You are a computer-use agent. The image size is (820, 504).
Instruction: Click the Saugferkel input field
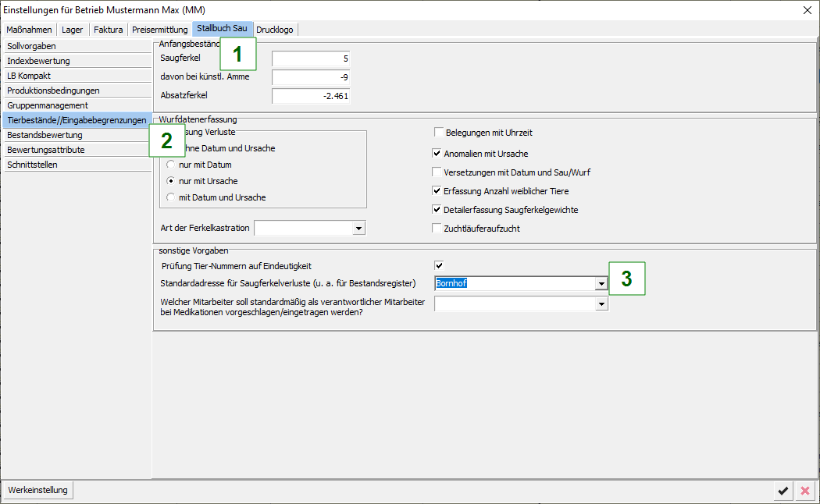click(311, 59)
